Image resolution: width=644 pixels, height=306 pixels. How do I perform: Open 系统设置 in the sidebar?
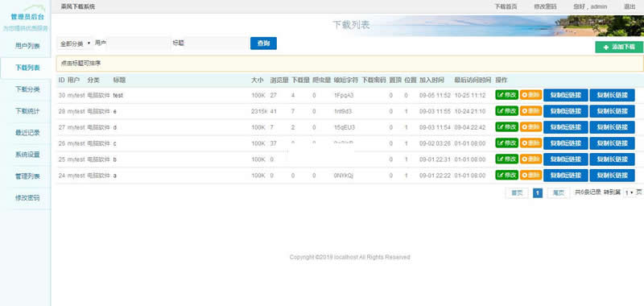pos(27,155)
